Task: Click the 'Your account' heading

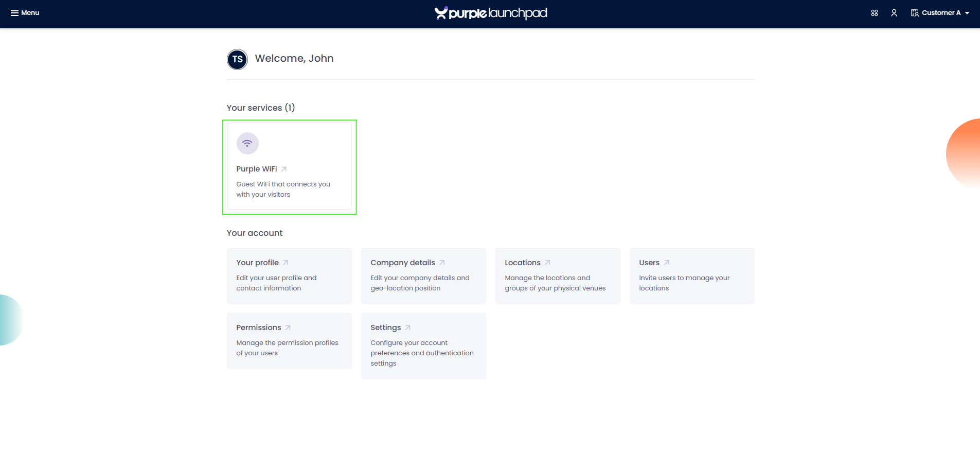Action: (x=255, y=233)
